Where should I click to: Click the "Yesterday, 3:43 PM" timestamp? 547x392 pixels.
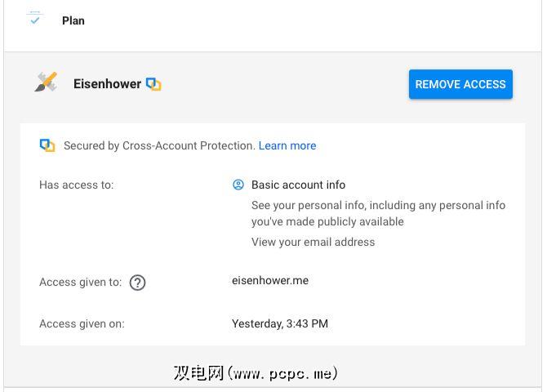point(280,323)
